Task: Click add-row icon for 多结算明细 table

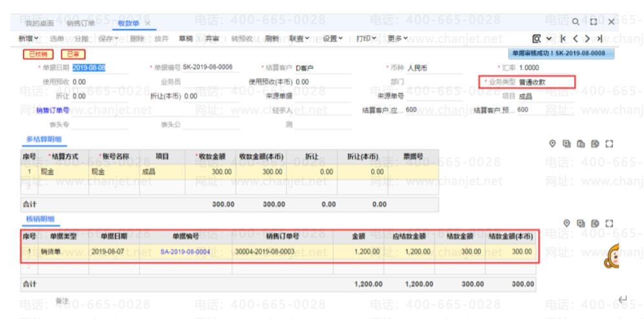Action: pos(567,144)
